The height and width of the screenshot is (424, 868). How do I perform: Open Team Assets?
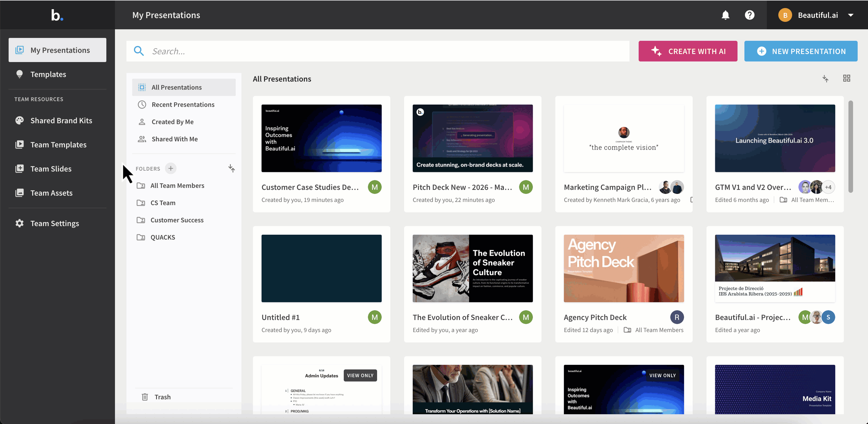pos(57,193)
